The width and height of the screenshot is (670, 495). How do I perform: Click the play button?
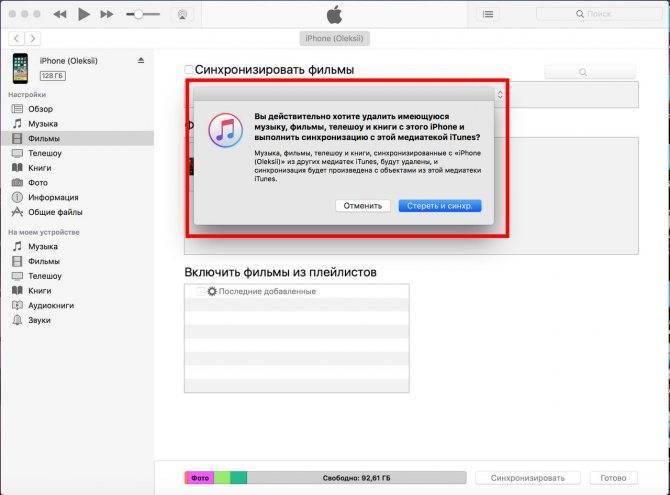tap(83, 15)
